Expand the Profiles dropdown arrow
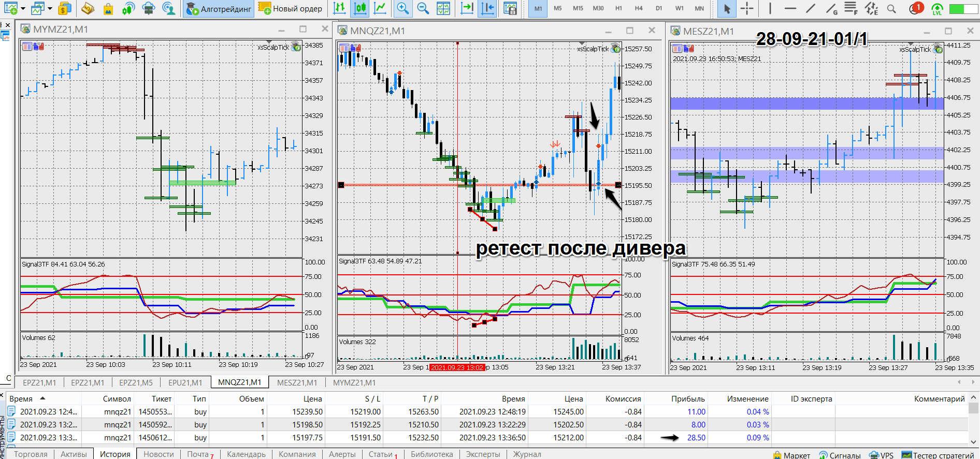 [50, 8]
